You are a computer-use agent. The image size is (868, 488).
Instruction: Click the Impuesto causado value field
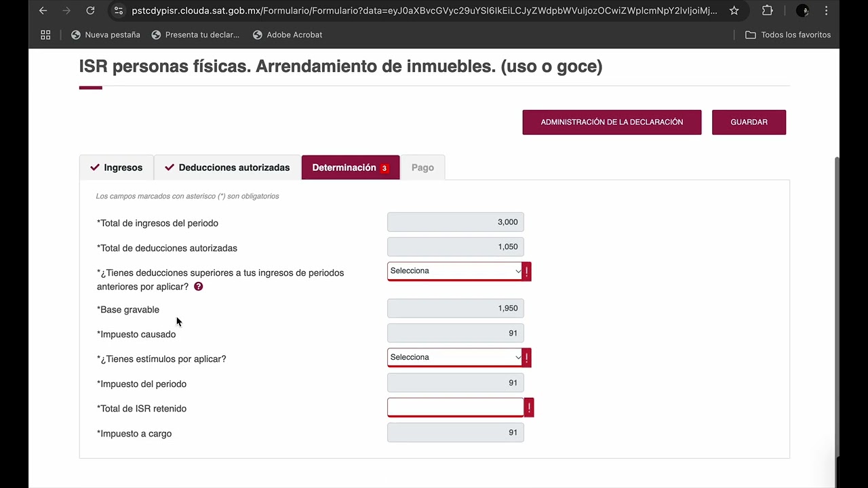(456, 333)
